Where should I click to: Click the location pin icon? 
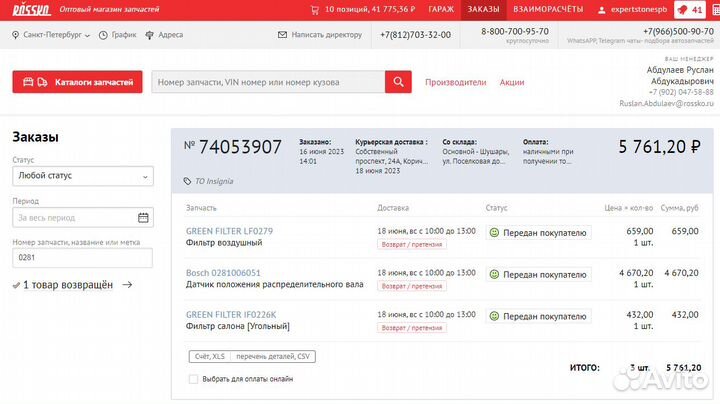coord(16,35)
